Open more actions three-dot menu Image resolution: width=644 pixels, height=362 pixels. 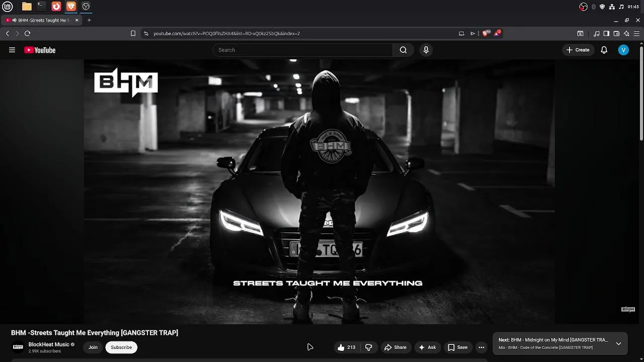481,347
